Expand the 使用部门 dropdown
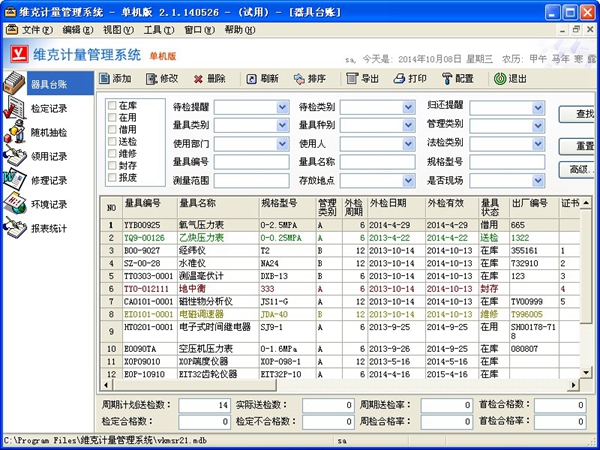Screen dimensions: 600x450 tap(282, 143)
